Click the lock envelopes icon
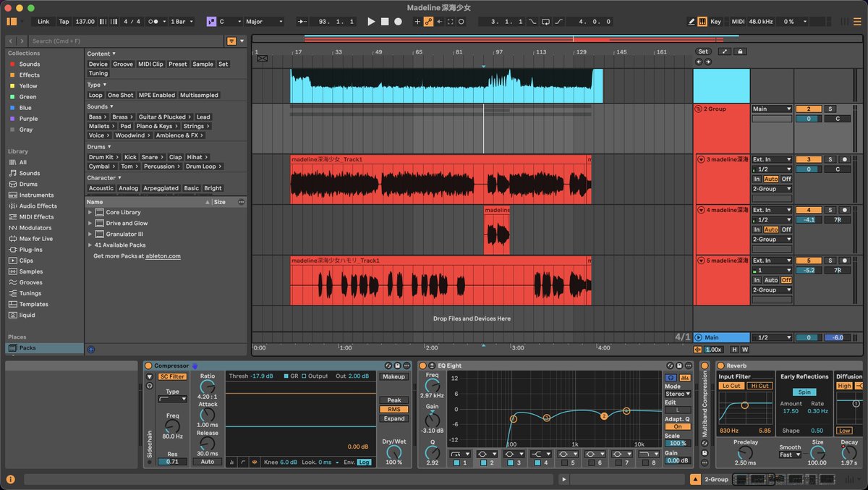The height and width of the screenshot is (490, 868). click(x=741, y=51)
